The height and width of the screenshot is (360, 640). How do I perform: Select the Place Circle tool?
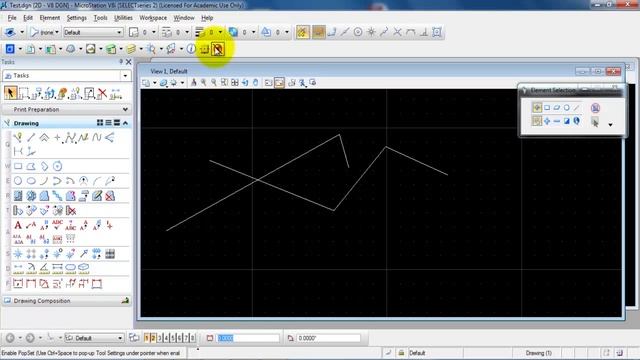[x=18, y=181]
